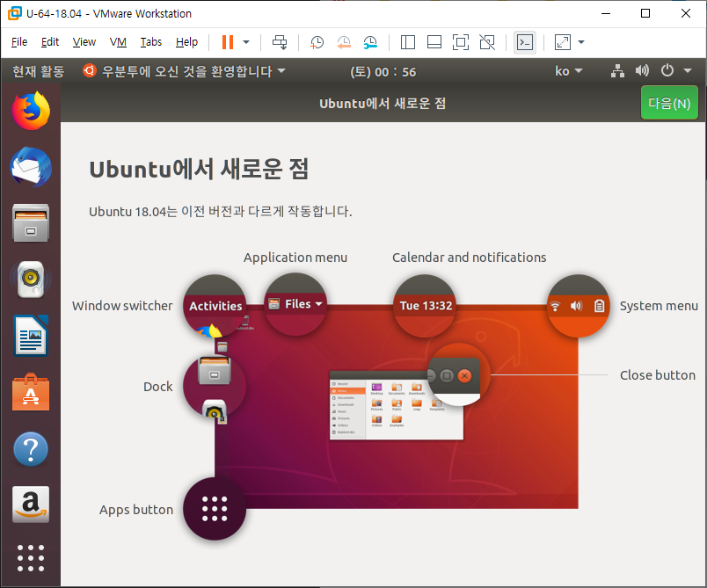707x588 pixels.
Task: Expand the system menu arrow in top bar
Action: pos(688,70)
